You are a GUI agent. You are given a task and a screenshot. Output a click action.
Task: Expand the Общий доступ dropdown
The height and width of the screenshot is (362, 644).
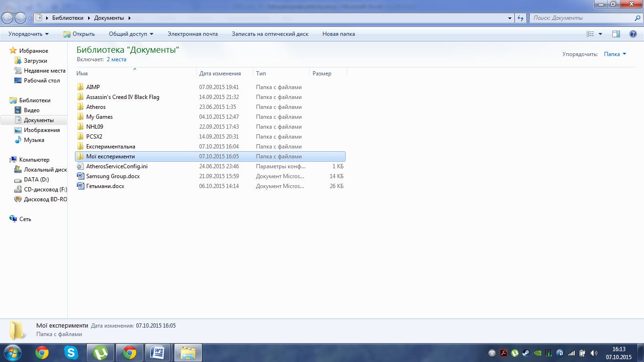tap(131, 34)
